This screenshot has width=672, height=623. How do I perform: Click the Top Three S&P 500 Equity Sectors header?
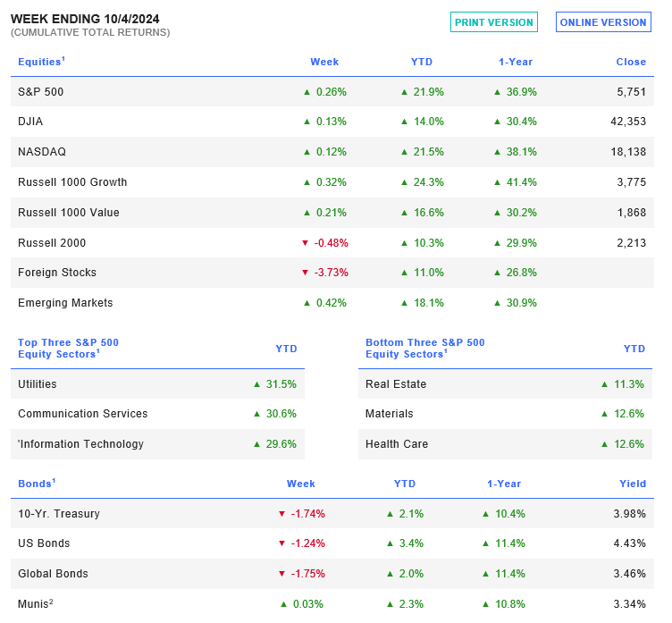click(x=68, y=349)
